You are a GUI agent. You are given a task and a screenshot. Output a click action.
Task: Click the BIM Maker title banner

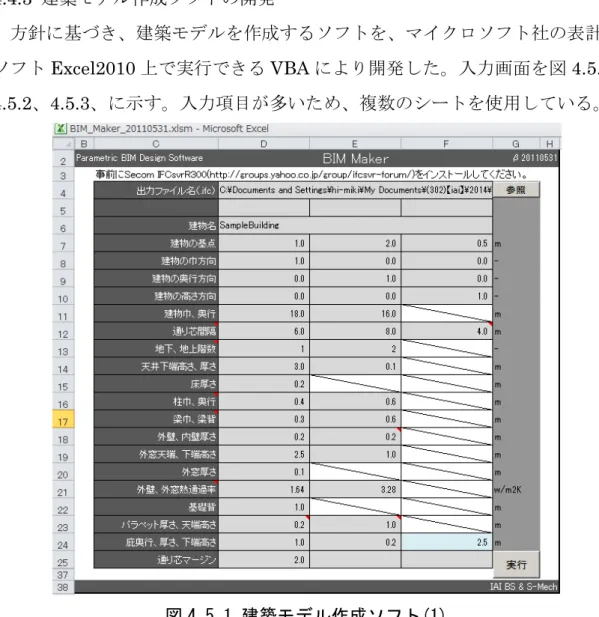[x=355, y=159]
